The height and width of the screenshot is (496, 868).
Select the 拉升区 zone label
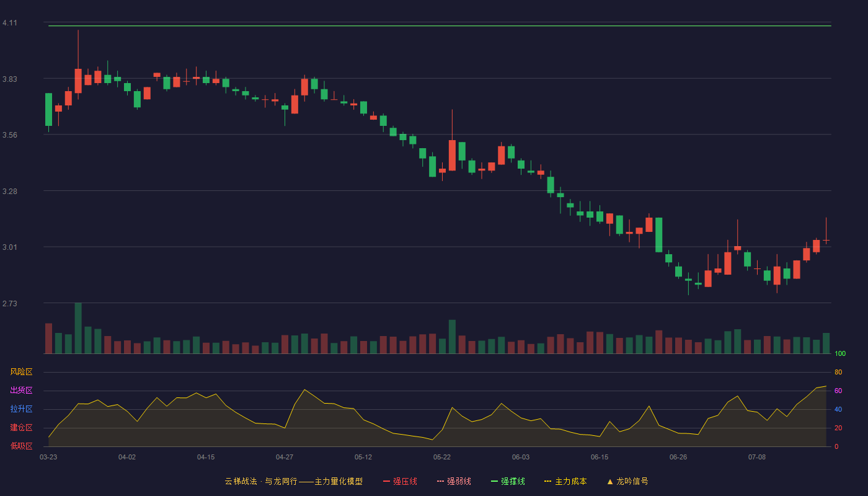coord(21,409)
